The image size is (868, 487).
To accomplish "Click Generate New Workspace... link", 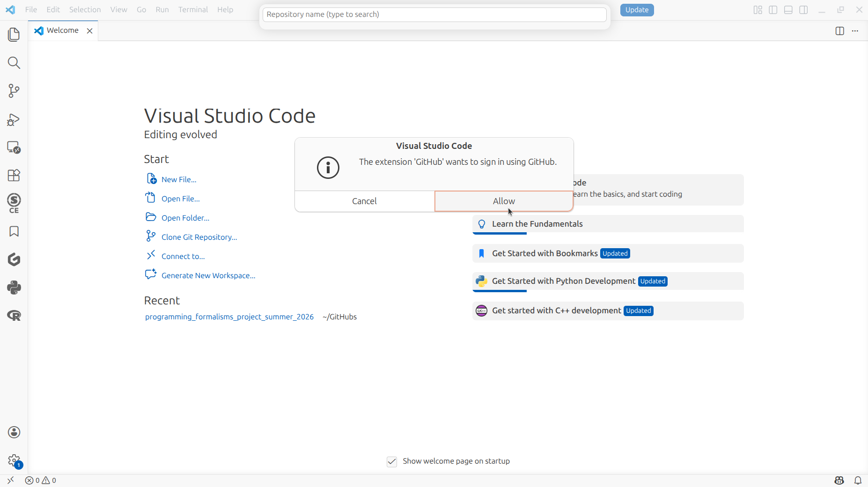I will (208, 275).
